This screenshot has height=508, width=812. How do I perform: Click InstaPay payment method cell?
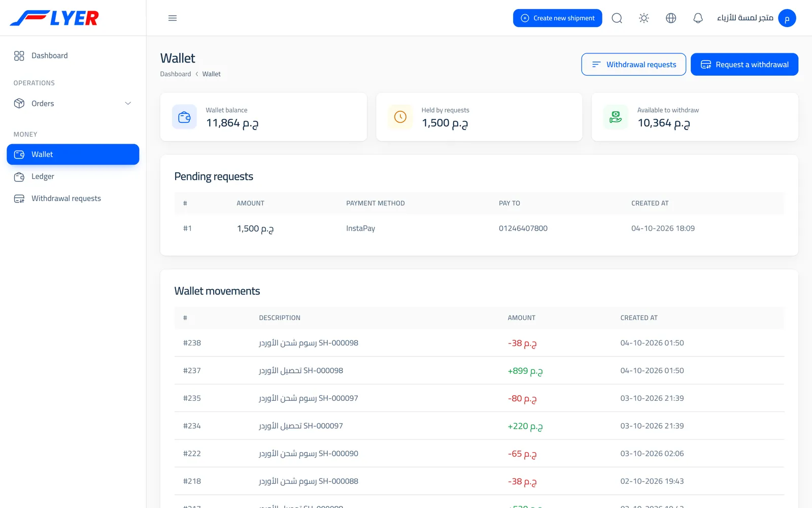[361, 229]
